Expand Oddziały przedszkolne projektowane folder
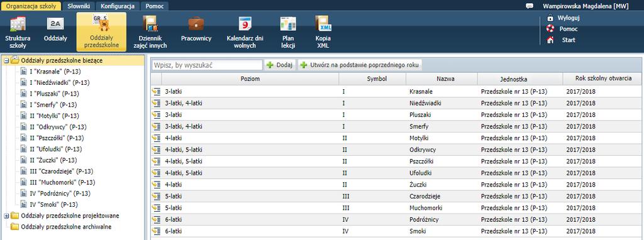Screen dimensions: 644x240 tap(6, 215)
